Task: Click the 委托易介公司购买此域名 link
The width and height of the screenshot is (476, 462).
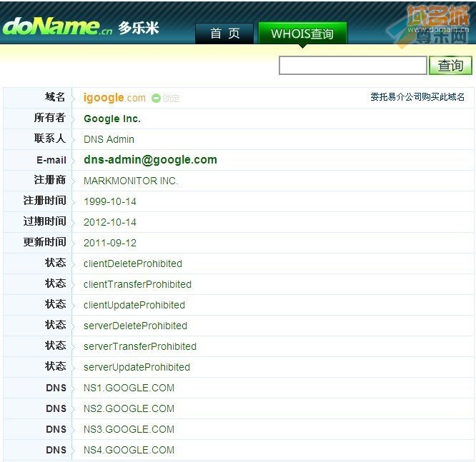Action: 417,97
